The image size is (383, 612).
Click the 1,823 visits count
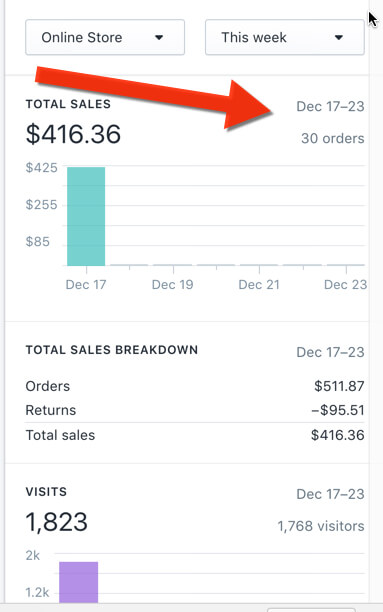pyautogui.click(x=57, y=522)
